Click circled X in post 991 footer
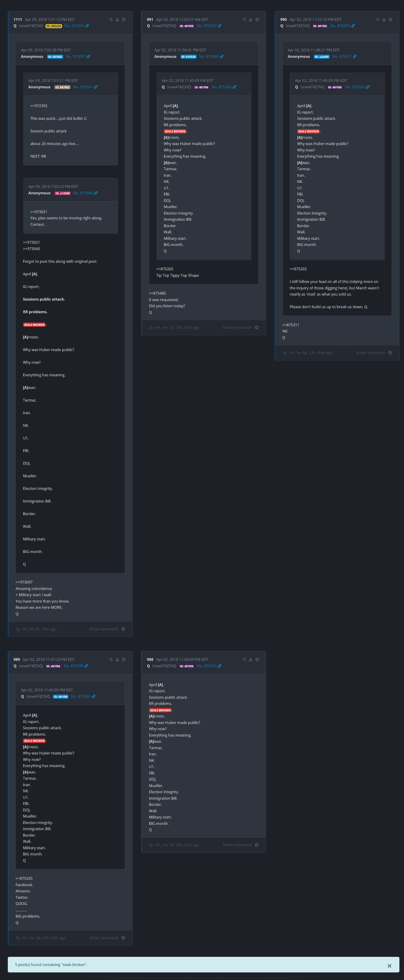 pos(257,327)
